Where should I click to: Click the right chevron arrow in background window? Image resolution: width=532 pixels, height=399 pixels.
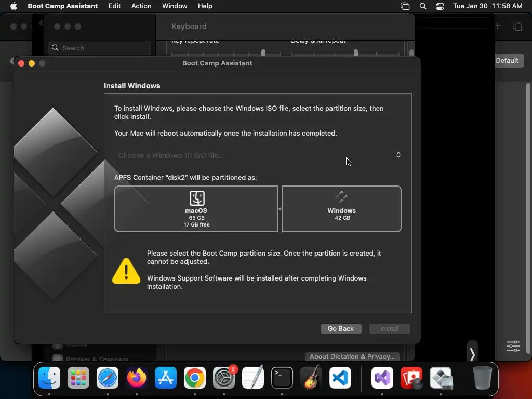(x=472, y=354)
